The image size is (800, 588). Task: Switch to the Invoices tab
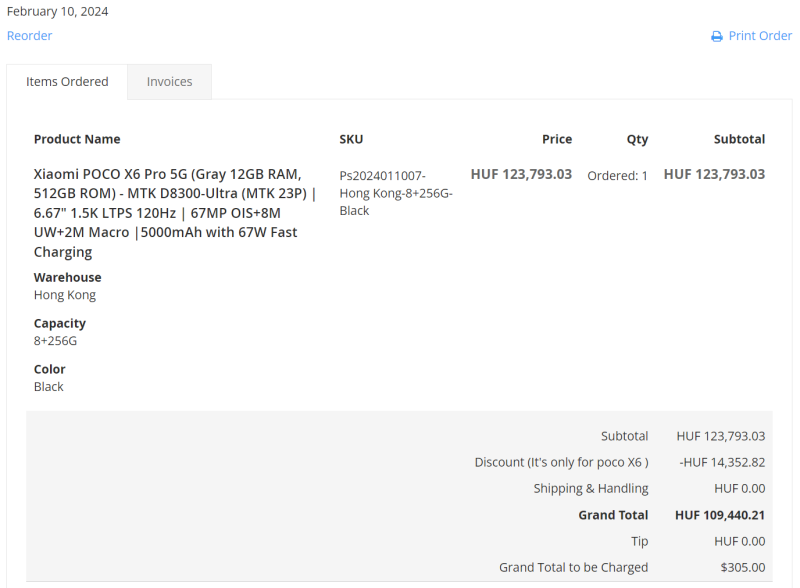point(169,82)
